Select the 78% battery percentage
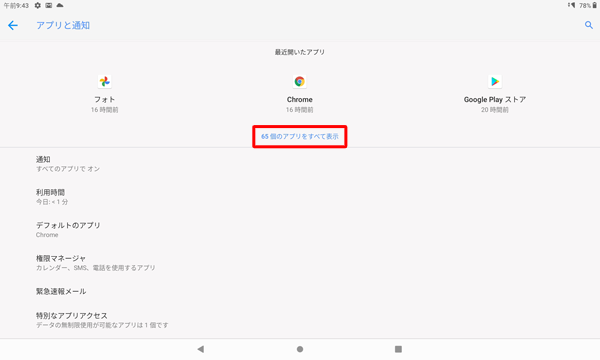Viewport: 600px width, 360px height. point(585,5)
